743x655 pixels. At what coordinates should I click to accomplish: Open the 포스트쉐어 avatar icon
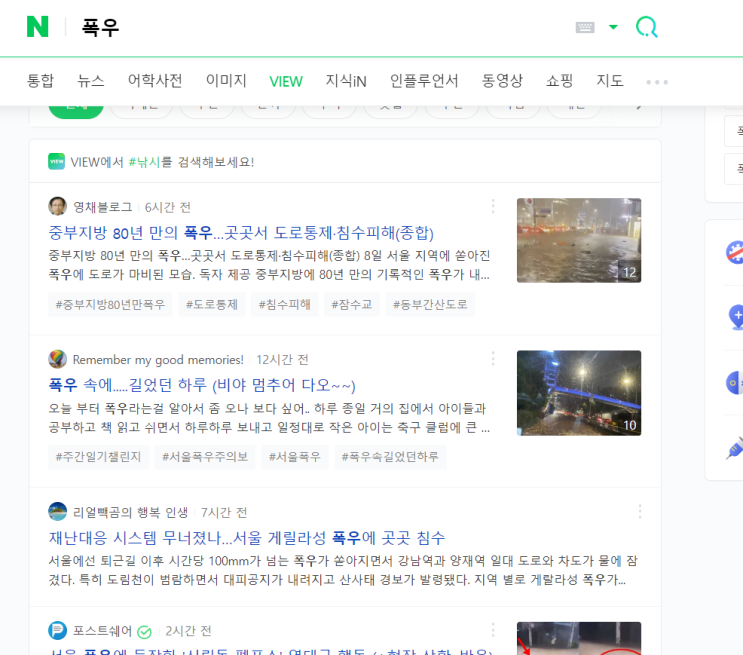(x=57, y=630)
